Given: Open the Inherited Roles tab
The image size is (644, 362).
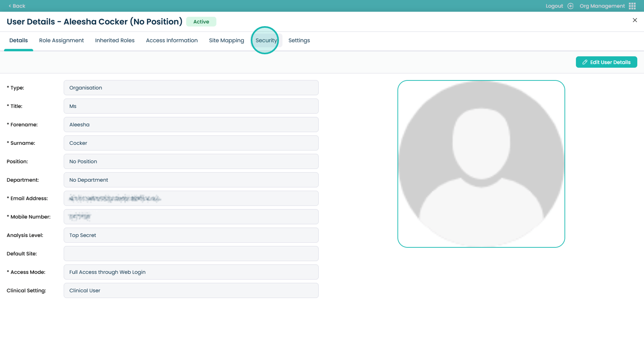Looking at the screenshot, I should tap(115, 41).
